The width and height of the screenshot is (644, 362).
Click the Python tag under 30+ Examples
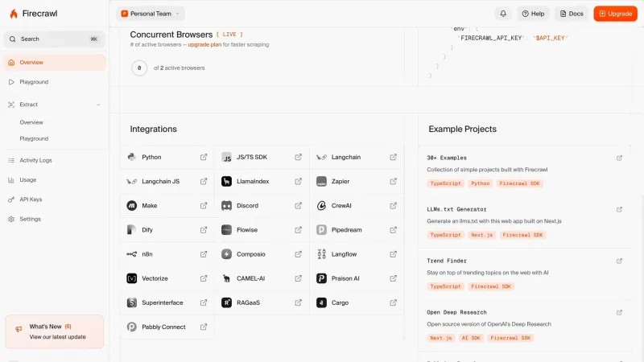click(480, 183)
